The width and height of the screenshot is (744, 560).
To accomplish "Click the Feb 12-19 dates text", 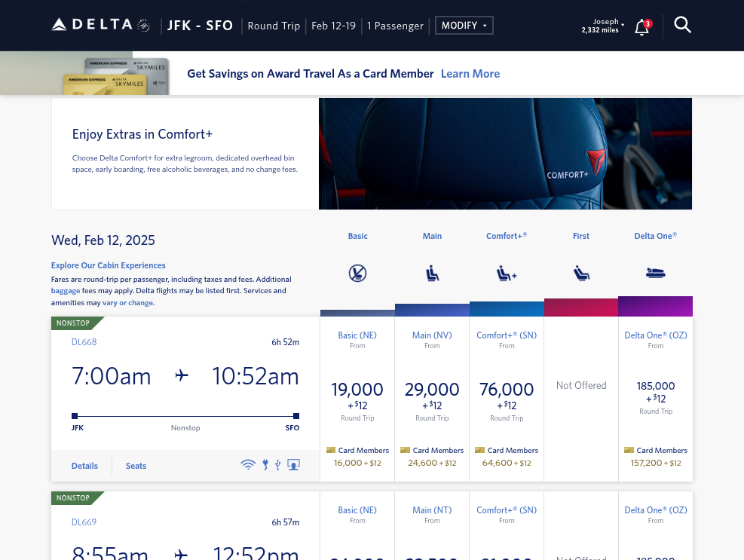I will coord(334,26).
